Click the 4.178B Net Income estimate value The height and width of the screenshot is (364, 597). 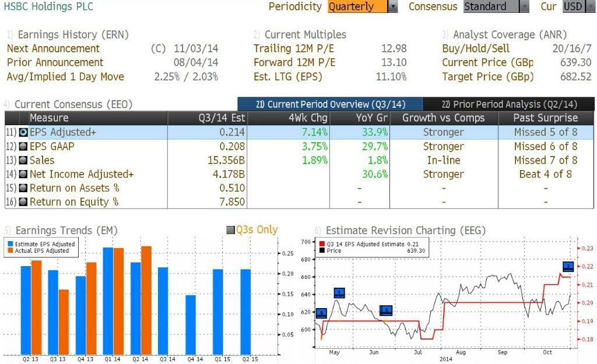click(x=229, y=174)
